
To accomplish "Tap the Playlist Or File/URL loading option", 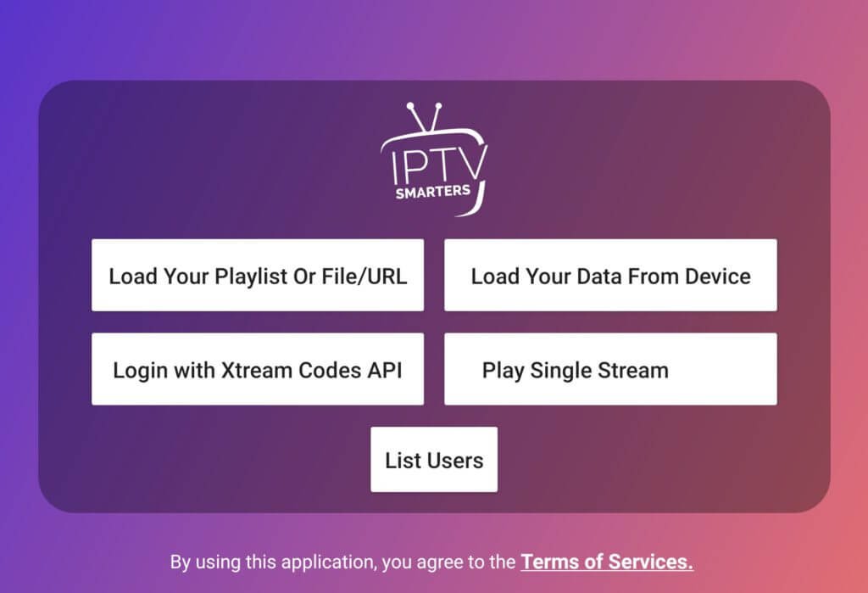I will coord(258,275).
